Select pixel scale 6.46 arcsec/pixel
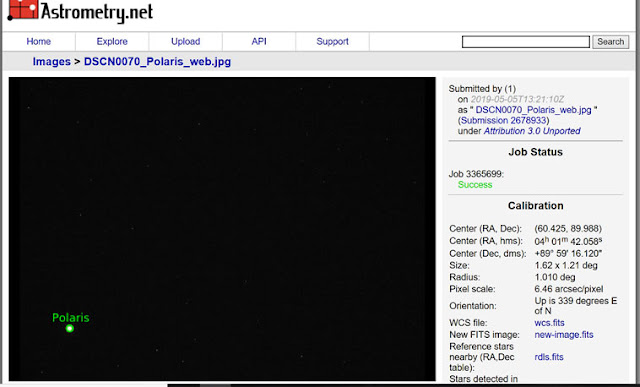This screenshot has height=387, width=640. (x=569, y=289)
